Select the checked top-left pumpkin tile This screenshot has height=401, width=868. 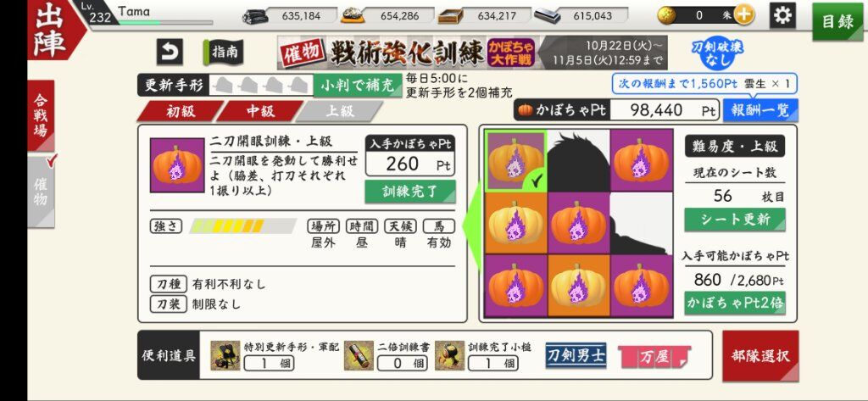(515, 160)
